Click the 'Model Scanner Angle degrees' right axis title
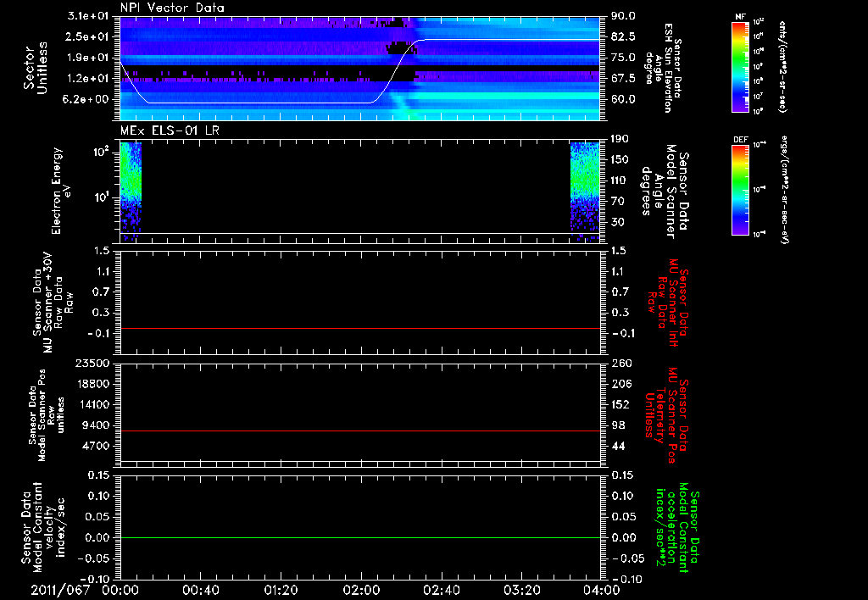The height and width of the screenshot is (600, 868). pos(665,192)
